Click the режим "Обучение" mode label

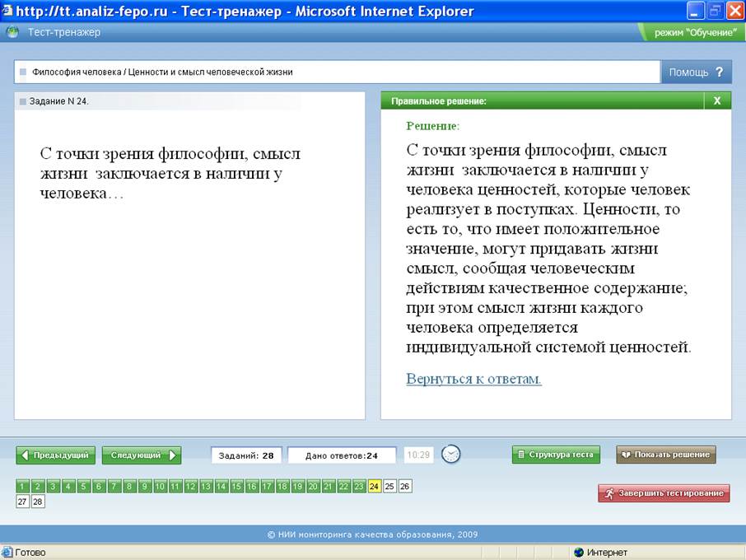tap(695, 32)
